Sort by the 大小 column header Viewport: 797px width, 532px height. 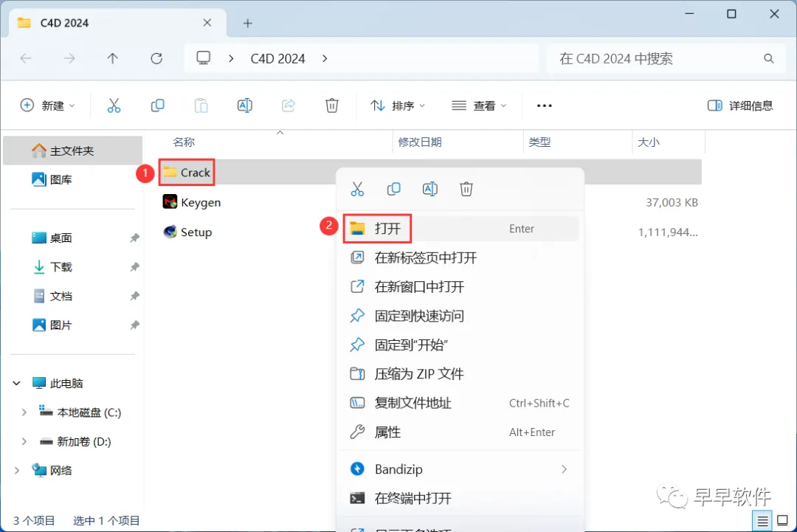click(649, 142)
